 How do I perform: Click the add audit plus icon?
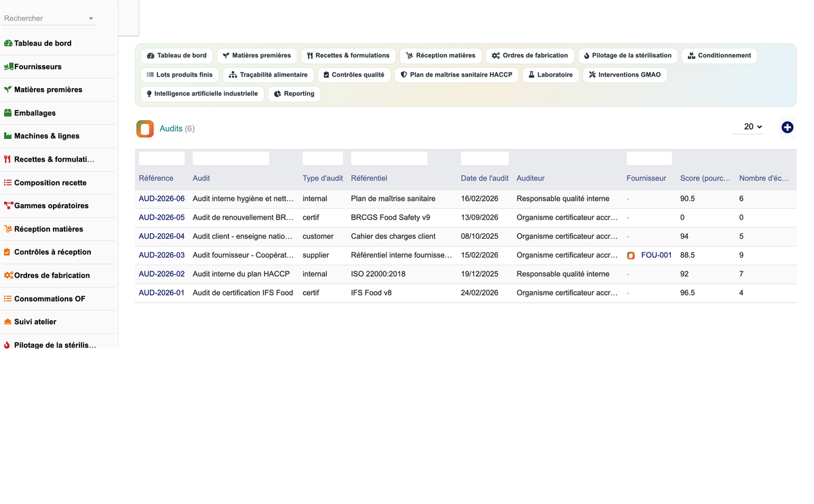point(787,127)
